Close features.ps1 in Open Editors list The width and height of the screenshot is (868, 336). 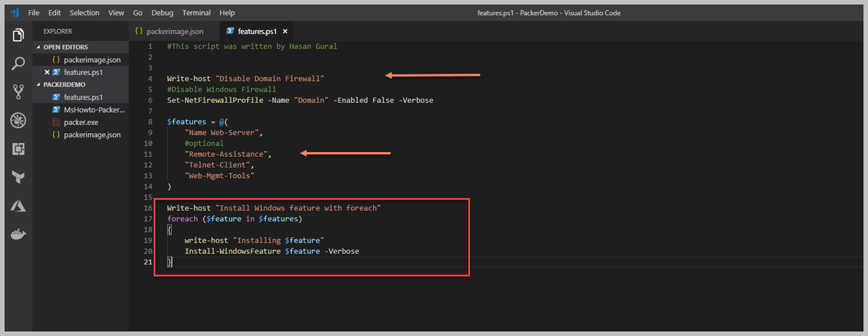click(47, 72)
